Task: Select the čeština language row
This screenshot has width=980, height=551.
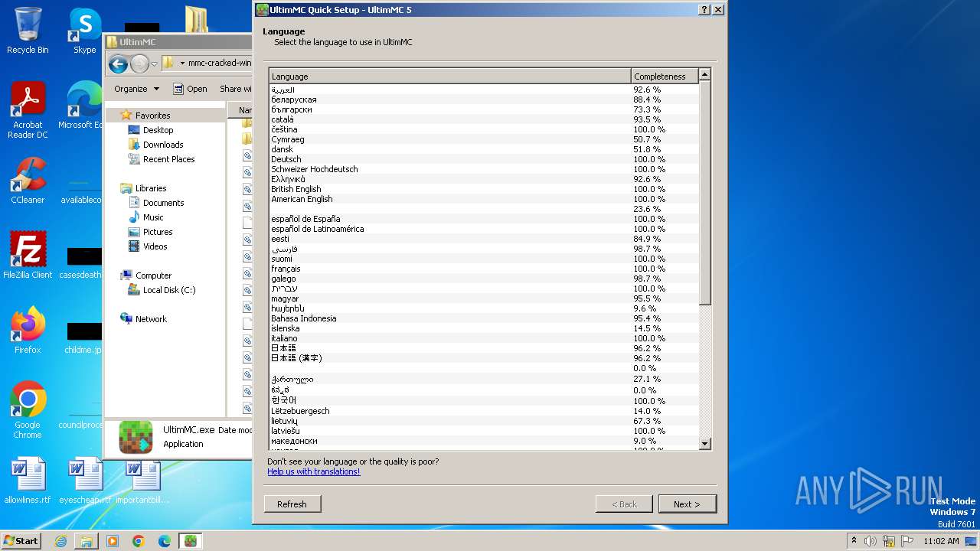Action: tap(484, 129)
